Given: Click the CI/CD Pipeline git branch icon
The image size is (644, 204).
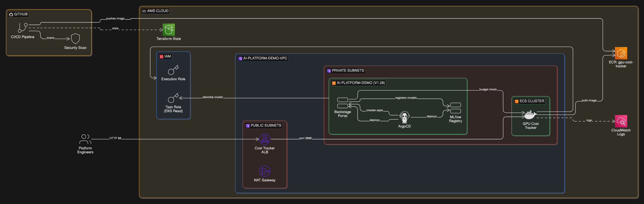Looking at the screenshot, I should pos(23,28).
